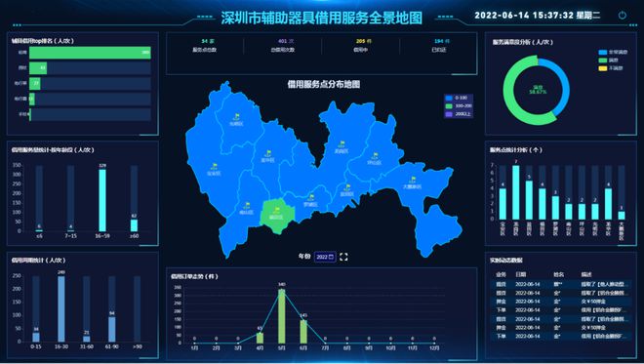The width and height of the screenshot is (644, 364).
Task: Click the fullscreen icon below the map
Action: 343,257
